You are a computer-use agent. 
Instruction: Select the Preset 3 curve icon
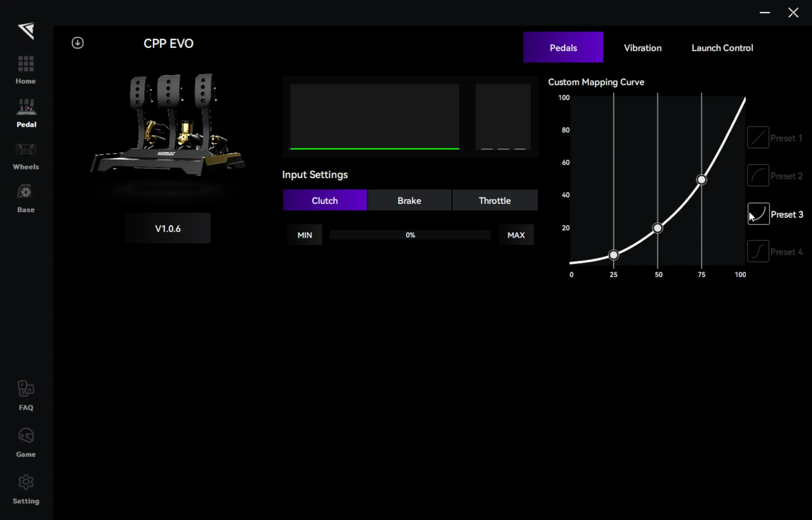coord(759,214)
